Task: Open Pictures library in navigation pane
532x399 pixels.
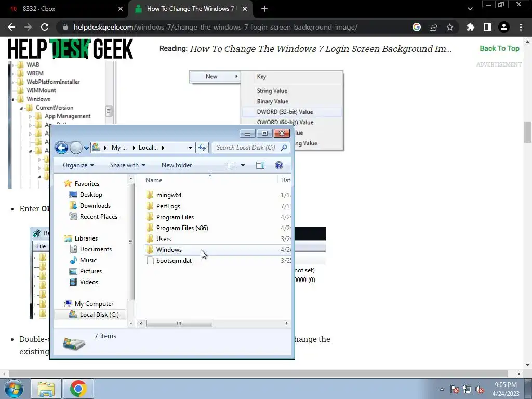Action: pos(86,271)
